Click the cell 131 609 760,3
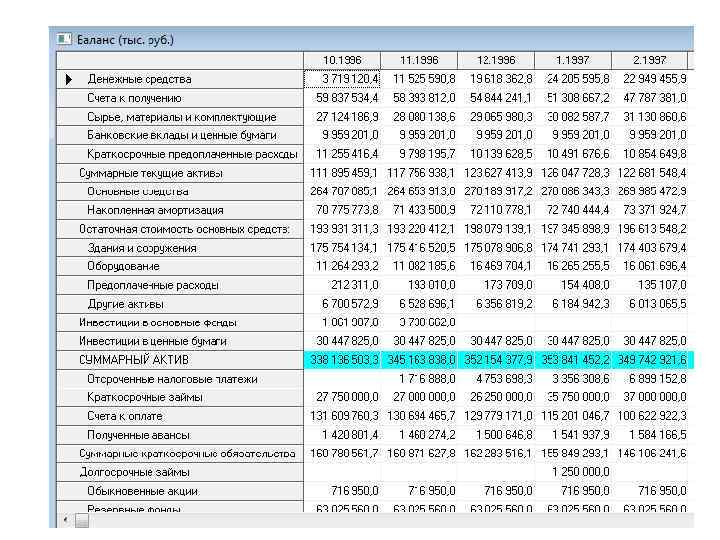 pyautogui.click(x=342, y=416)
